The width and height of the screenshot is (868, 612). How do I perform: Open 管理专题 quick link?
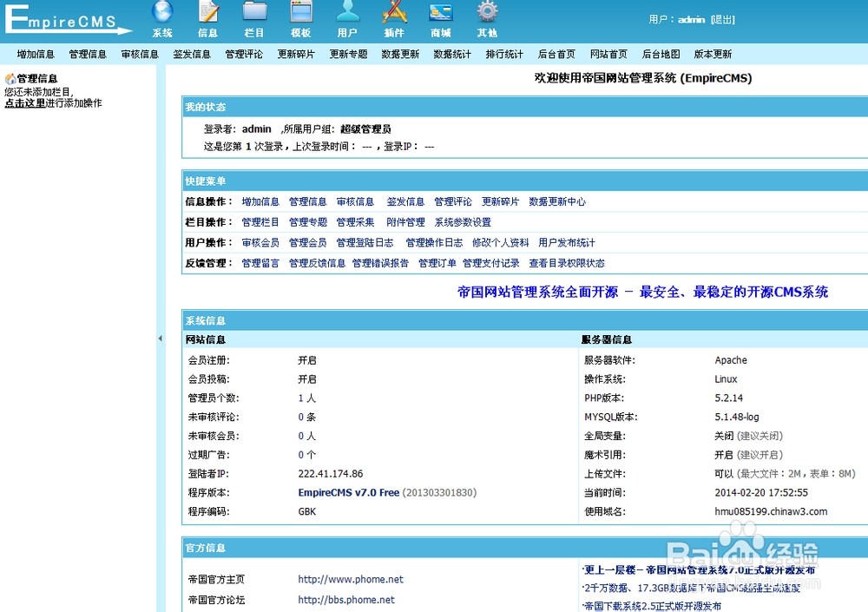point(308,222)
